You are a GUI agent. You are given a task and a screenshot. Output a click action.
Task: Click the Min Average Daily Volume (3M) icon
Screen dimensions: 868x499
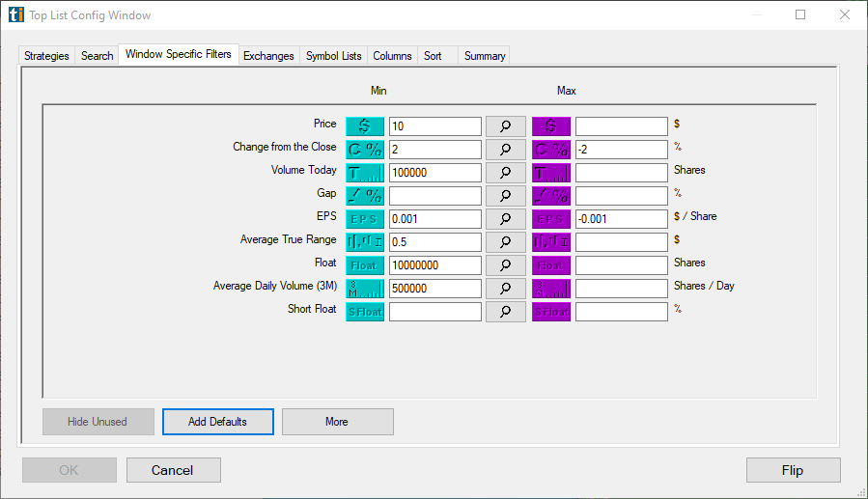365,289
